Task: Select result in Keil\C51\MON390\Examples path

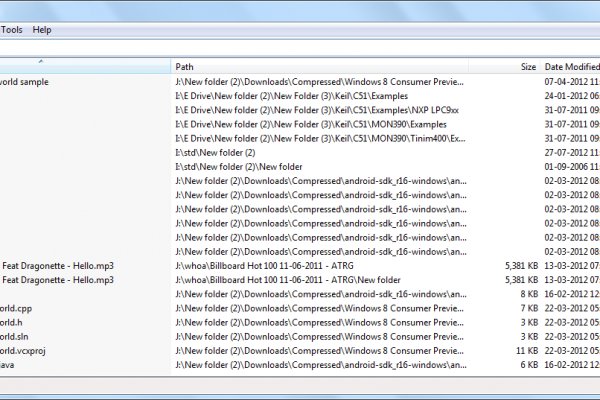Action: tap(302, 124)
